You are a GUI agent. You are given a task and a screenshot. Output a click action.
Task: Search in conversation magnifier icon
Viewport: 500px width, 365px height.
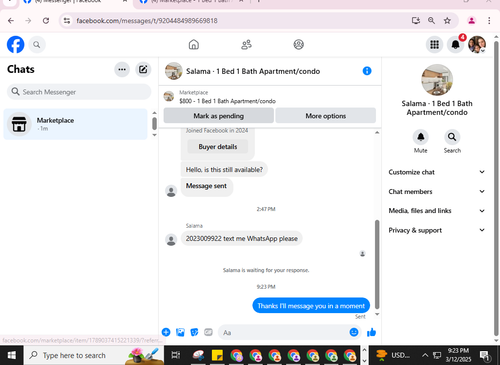(x=452, y=137)
